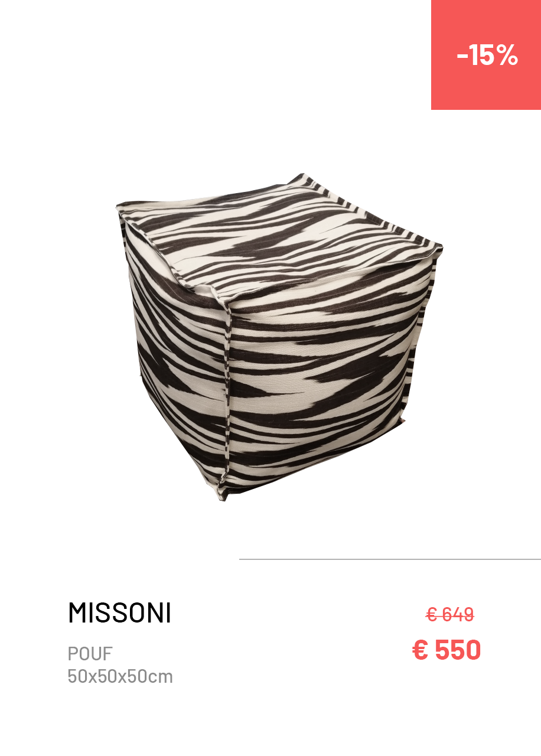Click the front vertical seam of the pouf
The width and height of the screenshot is (541, 756).
pyautogui.click(x=226, y=396)
